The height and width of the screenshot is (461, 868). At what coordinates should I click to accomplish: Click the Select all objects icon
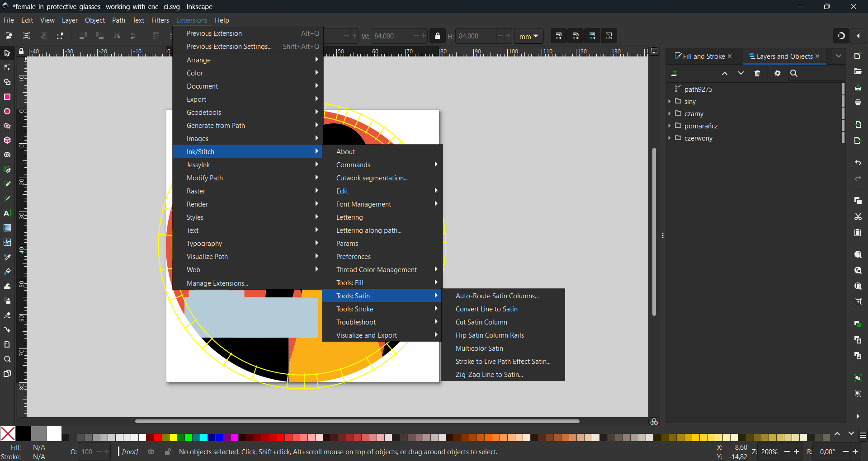tap(9, 36)
